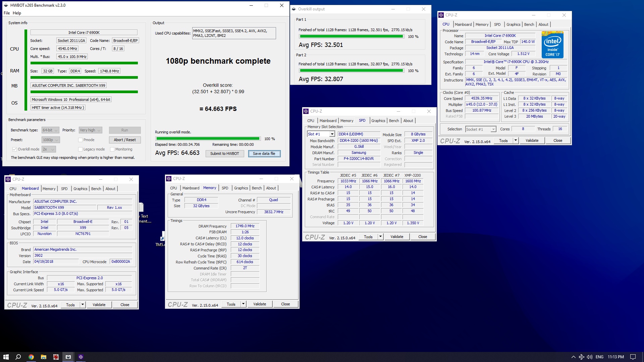The height and width of the screenshot is (362, 644).
Task: Click Submit to HWBOT button
Action: click(x=224, y=154)
